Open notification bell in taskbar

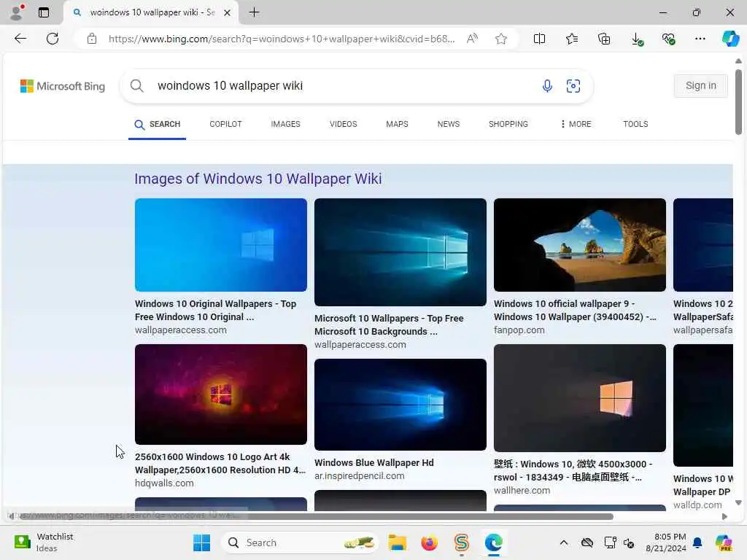pos(697,542)
